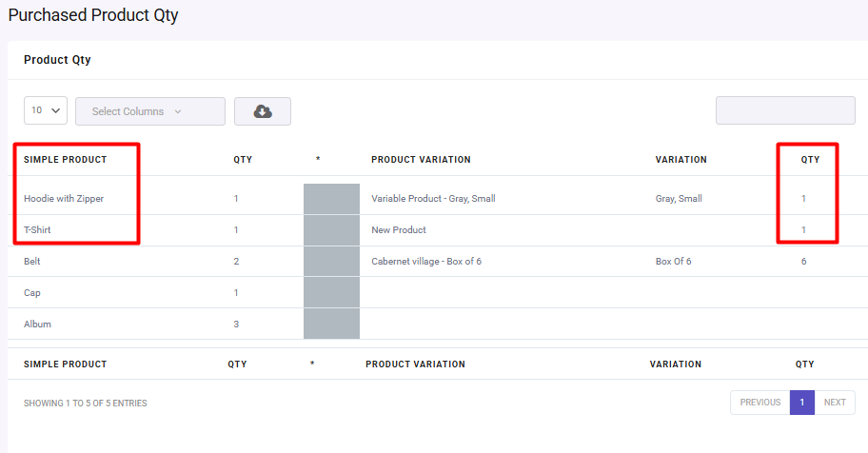Click the Product Variation column header

pyautogui.click(x=421, y=160)
